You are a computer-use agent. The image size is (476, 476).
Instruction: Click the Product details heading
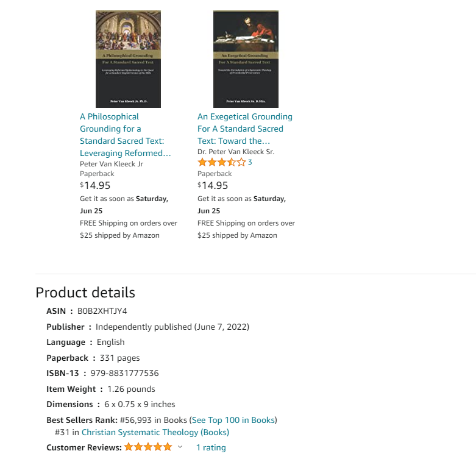pos(85,293)
